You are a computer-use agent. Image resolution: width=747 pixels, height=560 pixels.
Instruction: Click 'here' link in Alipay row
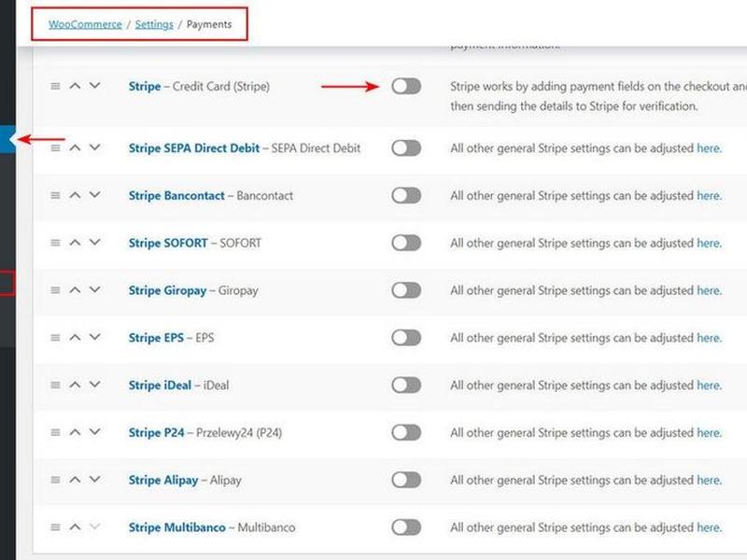pyautogui.click(x=709, y=480)
